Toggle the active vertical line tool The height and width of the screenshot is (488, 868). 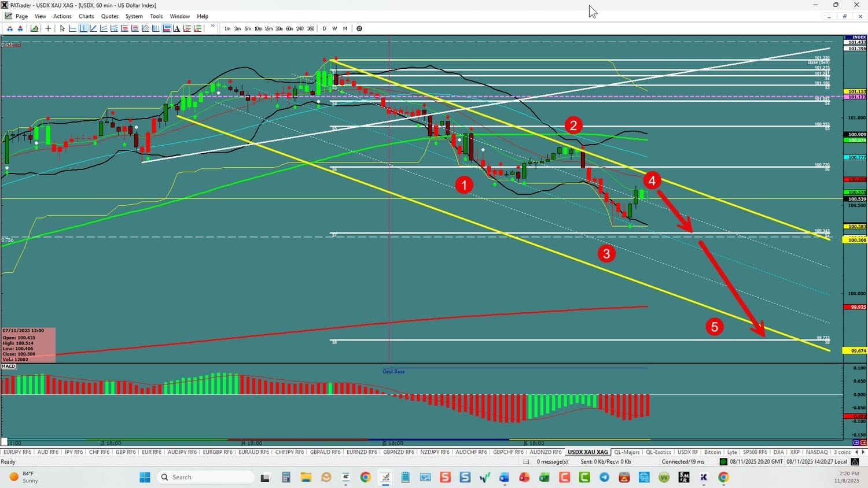pos(83,28)
